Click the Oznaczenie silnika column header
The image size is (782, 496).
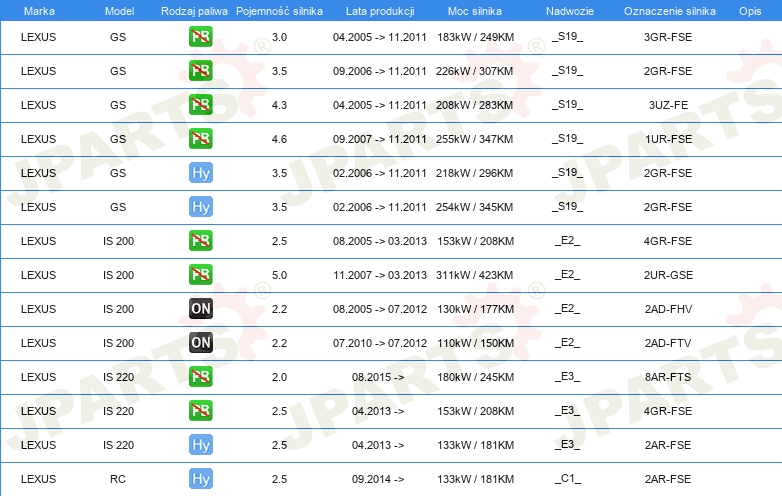tap(669, 11)
